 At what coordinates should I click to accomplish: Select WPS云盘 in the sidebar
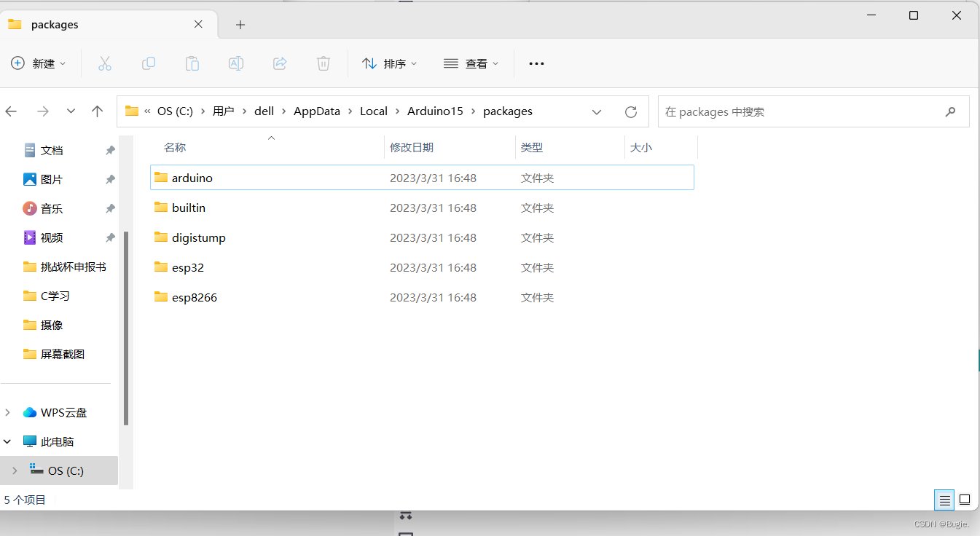[63, 412]
